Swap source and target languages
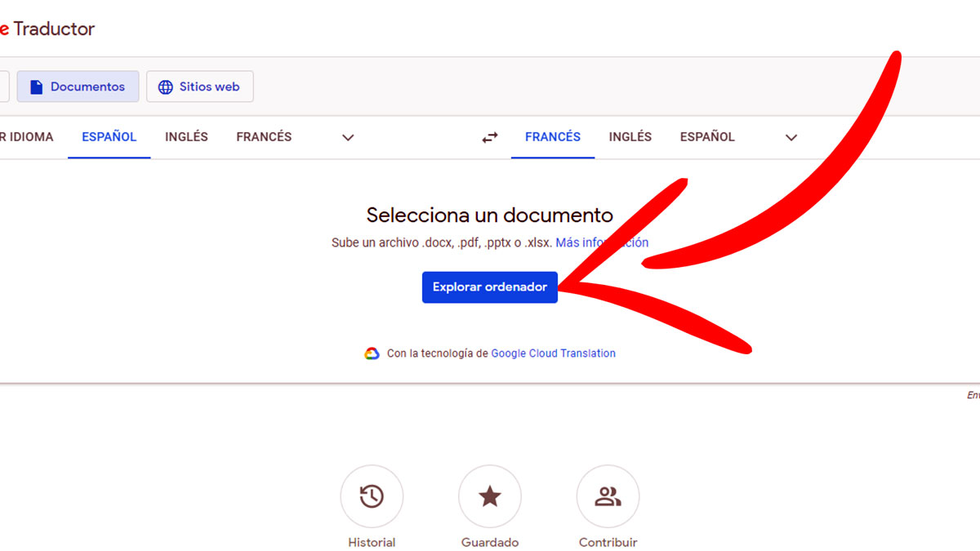The width and height of the screenshot is (980, 551). (489, 138)
